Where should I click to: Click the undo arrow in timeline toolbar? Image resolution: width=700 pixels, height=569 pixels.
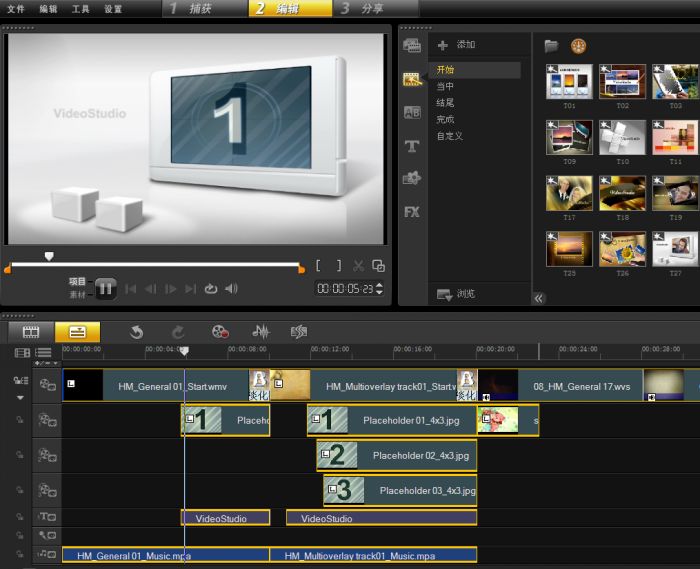click(136, 332)
